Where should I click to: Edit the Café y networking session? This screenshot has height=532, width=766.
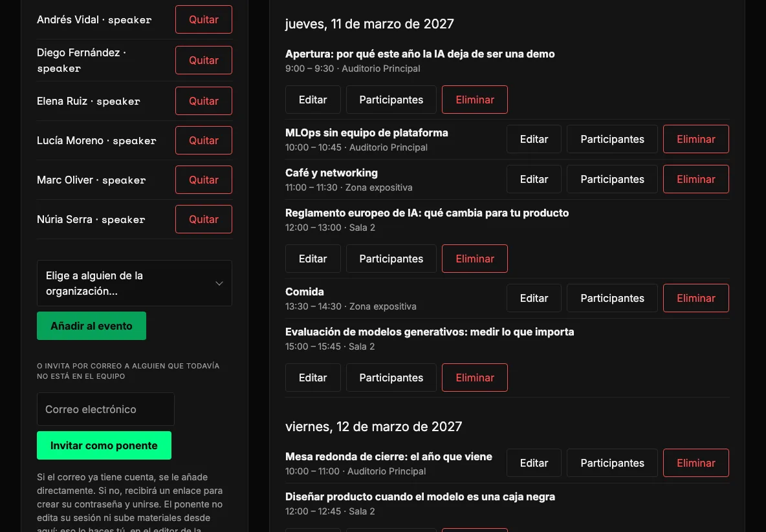point(534,179)
